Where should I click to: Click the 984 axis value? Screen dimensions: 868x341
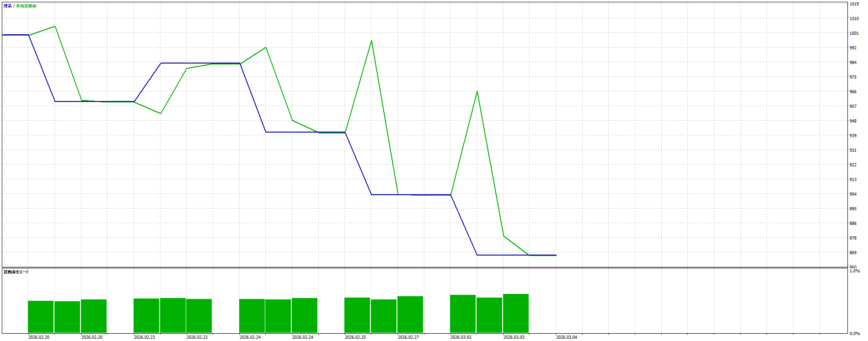point(853,63)
